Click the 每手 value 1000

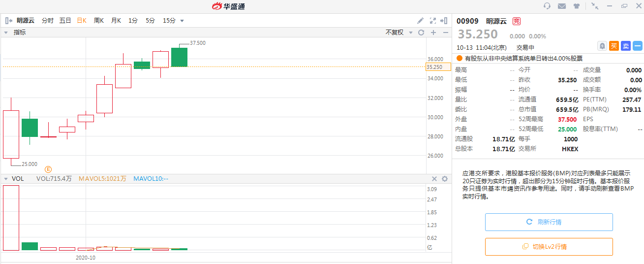click(571, 139)
